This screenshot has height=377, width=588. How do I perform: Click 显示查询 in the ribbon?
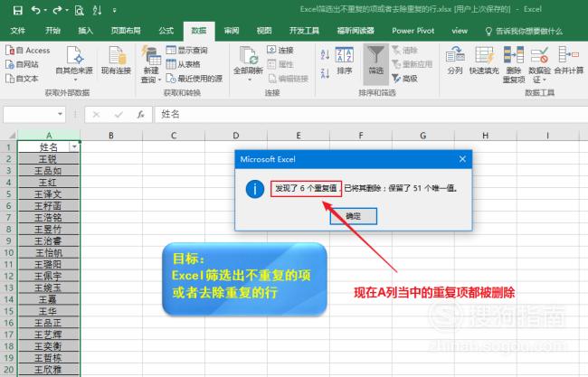click(x=186, y=51)
